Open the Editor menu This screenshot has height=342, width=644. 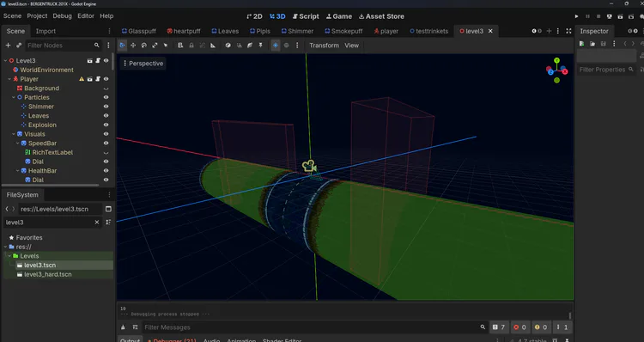pyautogui.click(x=86, y=16)
